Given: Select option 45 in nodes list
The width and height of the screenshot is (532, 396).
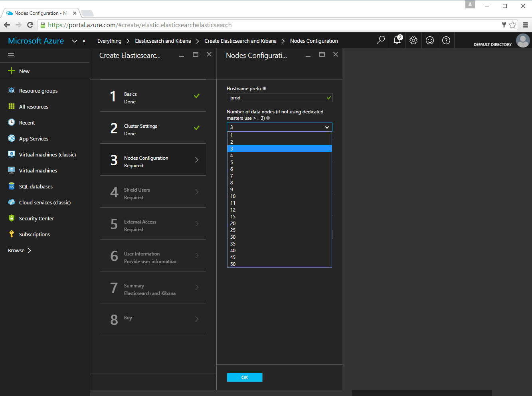Looking at the screenshot, I should tap(279, 257).
